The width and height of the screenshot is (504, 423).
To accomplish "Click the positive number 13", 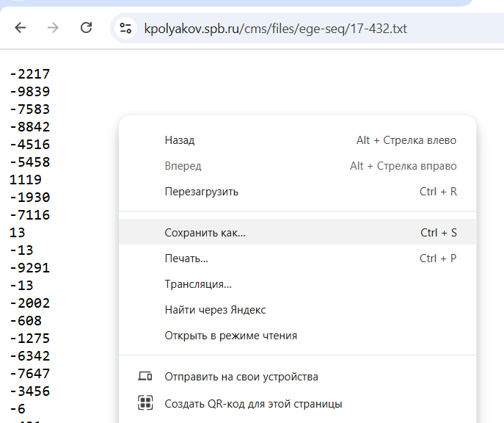I will pos(18,233).
